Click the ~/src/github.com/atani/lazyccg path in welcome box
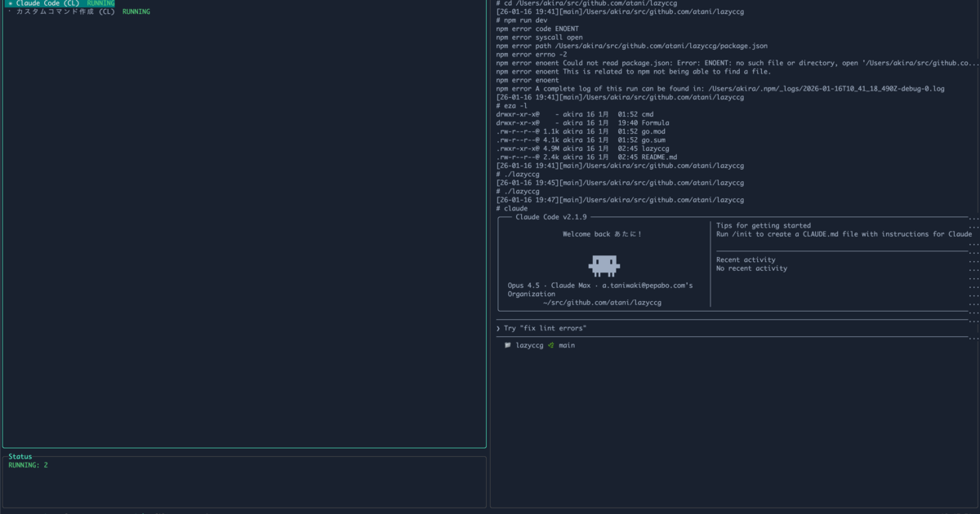The width and height of the screenshot is (980, 514). coord(602,303)
